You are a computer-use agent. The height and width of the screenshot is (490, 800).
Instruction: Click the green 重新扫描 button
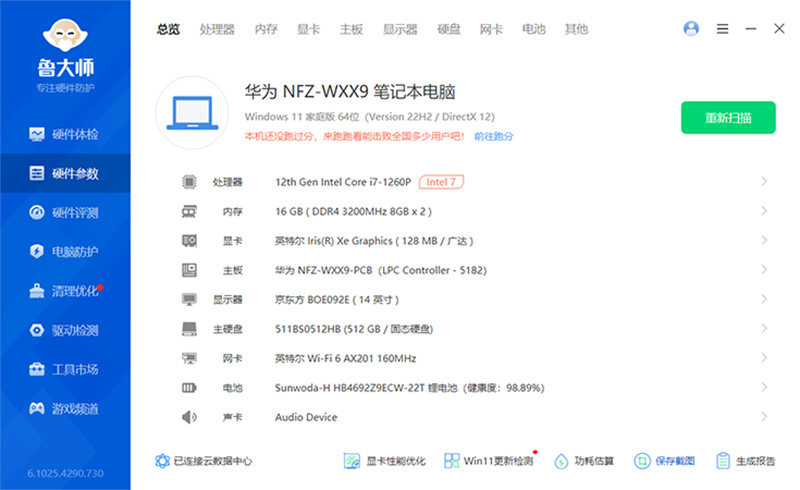(728, 118)
